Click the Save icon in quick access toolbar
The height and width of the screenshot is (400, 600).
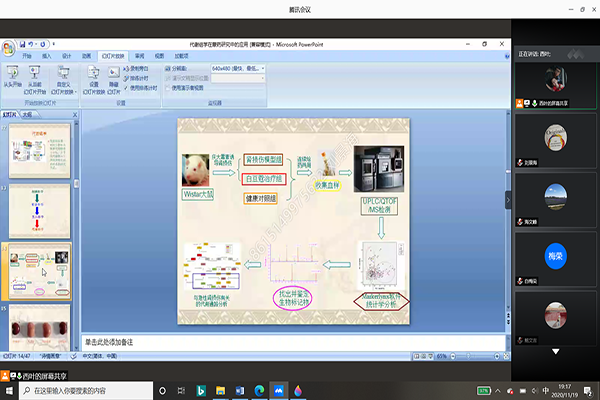click(x=22, y=44)
